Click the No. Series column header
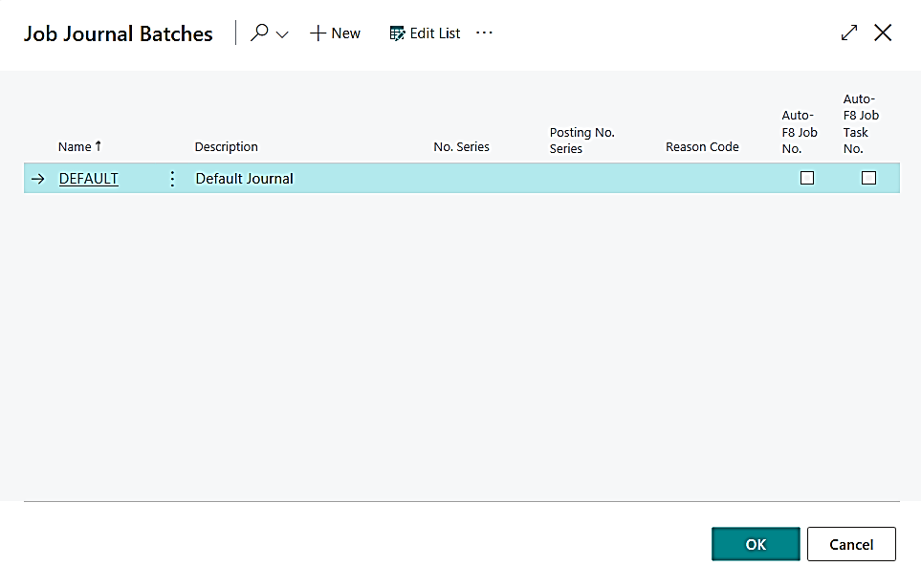This screenshot has height=588, width=921. pos(461,146)
